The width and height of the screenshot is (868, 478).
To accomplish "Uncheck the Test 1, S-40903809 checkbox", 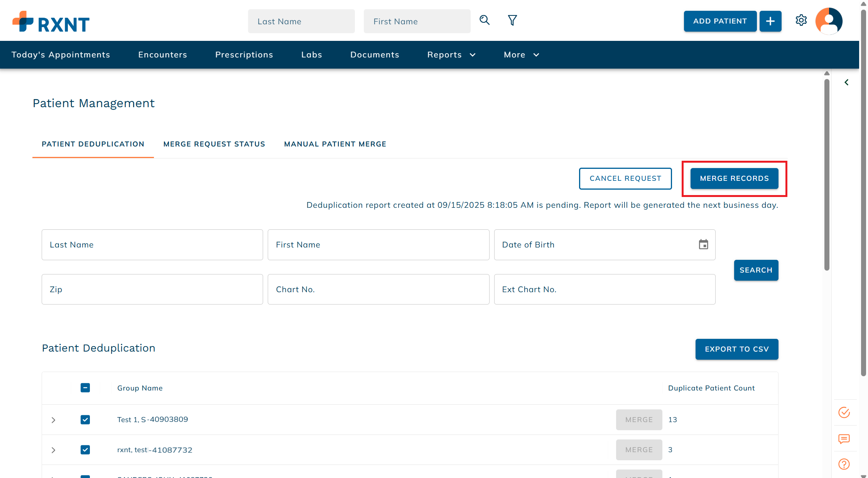I will [x=85, y=419].
